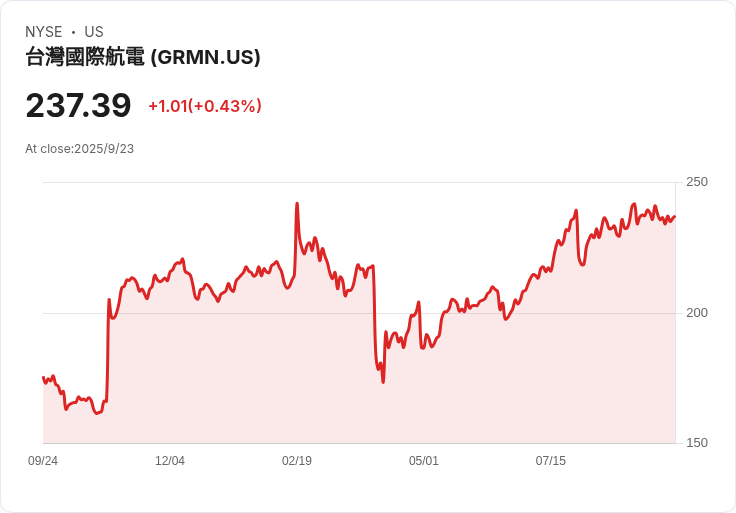Pick the 05/01 x-axis date label
The image size is (736, 513).
[424, 461]
